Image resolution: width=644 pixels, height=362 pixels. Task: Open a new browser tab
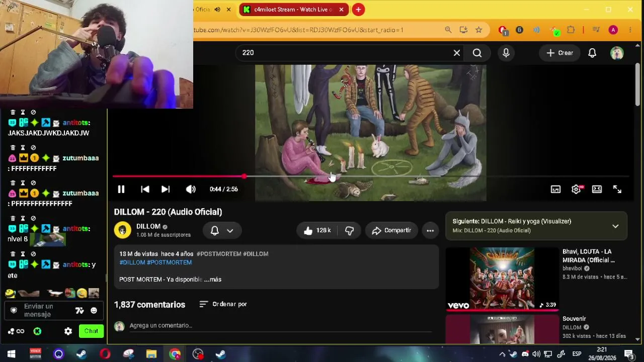coord(358,10)
